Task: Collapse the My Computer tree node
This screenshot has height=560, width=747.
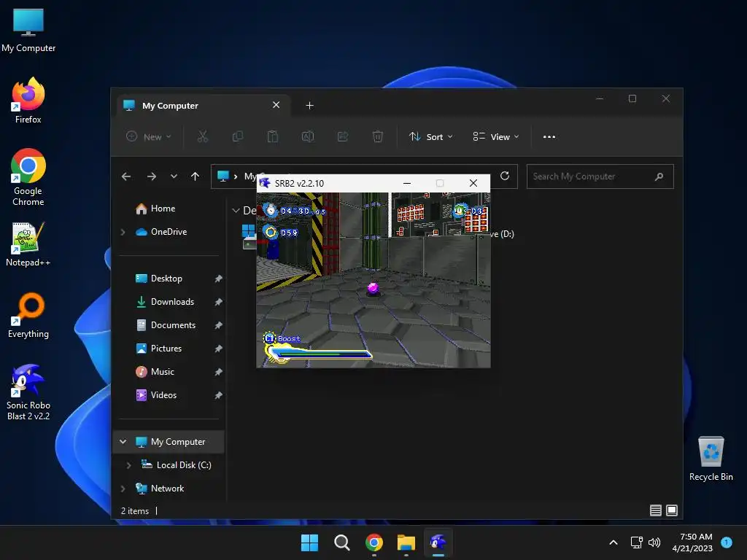Action: coord(123,442)
